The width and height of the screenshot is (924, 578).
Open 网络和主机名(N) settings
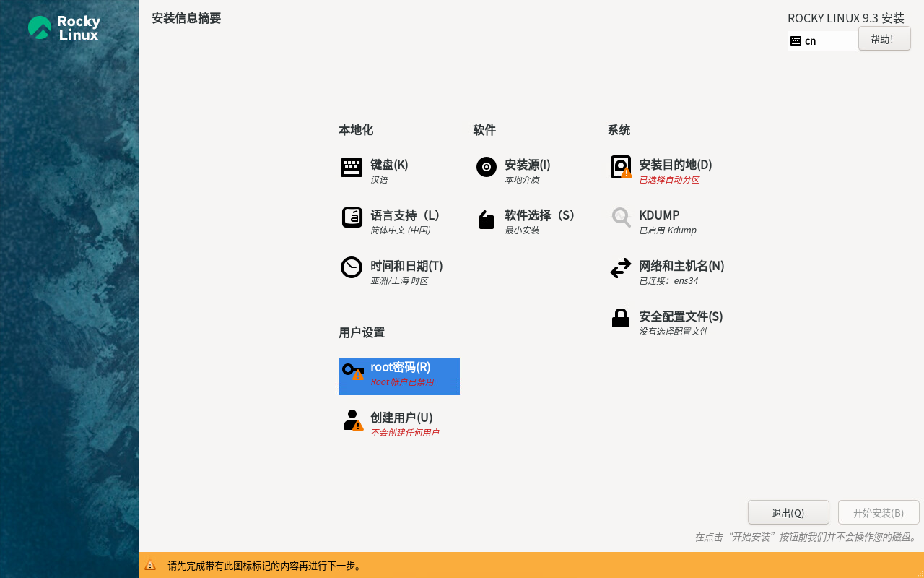[x=681, y=266]
